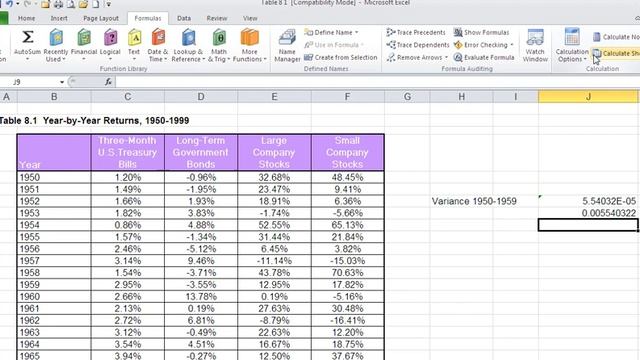Select cell showing 0.005540322
The height and width of the screenshot is (360, 640).
(588, 213)
